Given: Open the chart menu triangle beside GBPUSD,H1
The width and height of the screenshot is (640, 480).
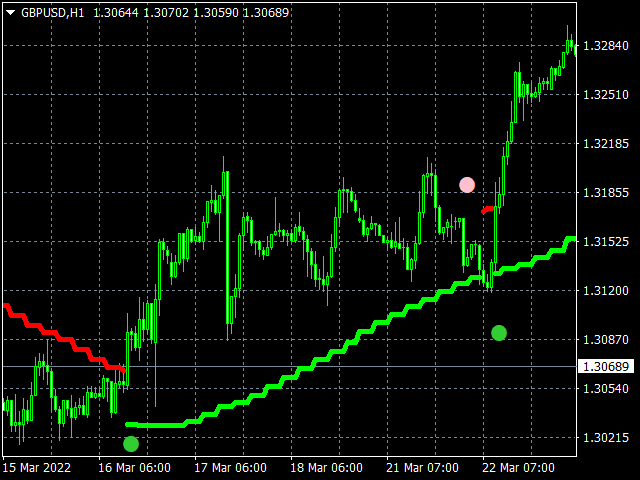Looking at the screenshot, I should (x=11, y=13).
